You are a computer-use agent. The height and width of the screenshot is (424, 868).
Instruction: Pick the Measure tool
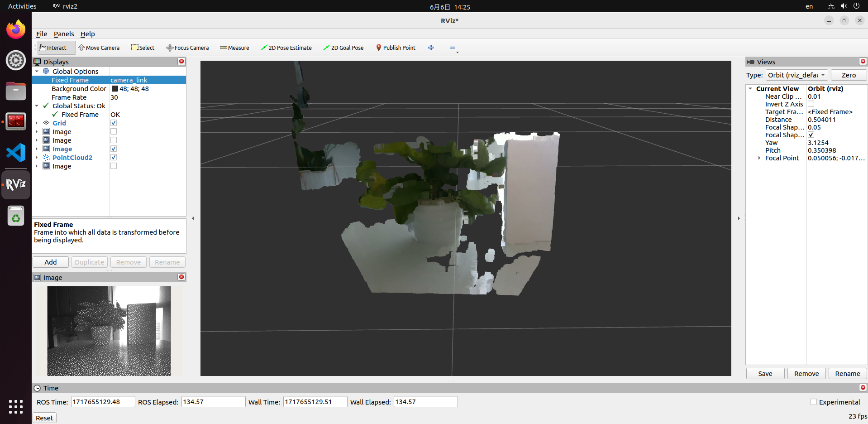coord(234,48)
